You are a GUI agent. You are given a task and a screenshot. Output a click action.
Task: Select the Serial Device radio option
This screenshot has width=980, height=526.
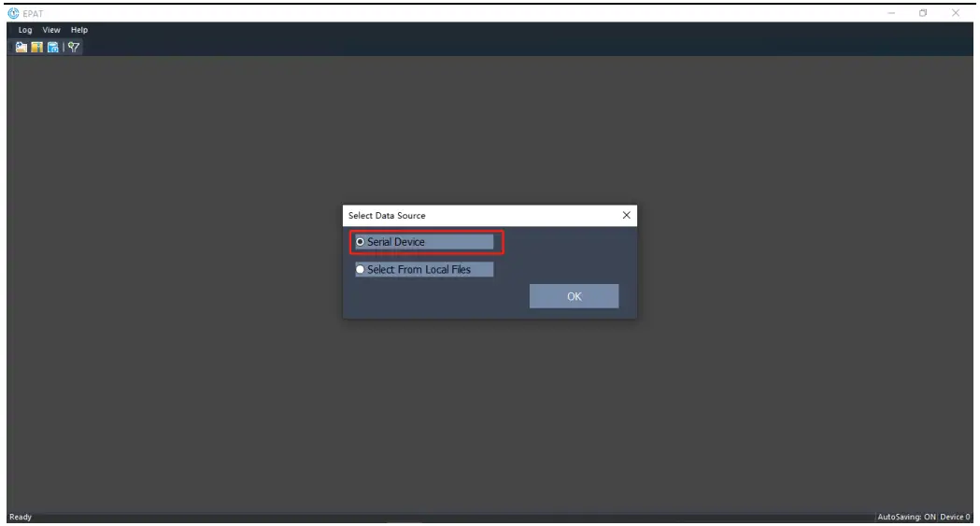tap(424, 242)
